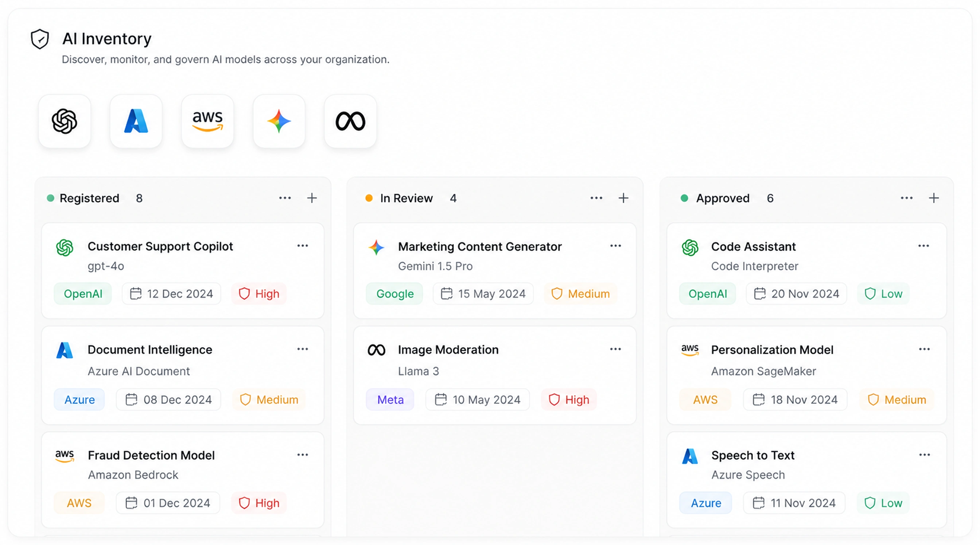Click Meta logo on Image Moderation card
The height and width of the screenshot is (545, 980).
[x=377, y=350]
